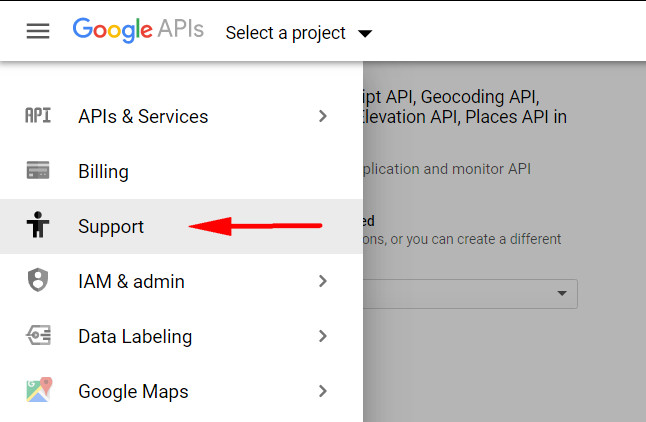Screen dimensions: 646x422
Task: Expand the APIs & Services submenu chevron
Action: tap(323, 116)
